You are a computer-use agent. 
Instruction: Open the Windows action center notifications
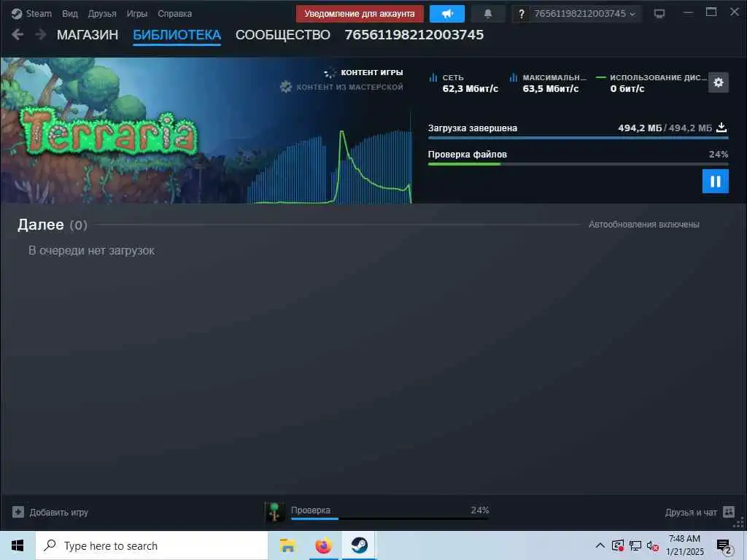click(724, 546)
